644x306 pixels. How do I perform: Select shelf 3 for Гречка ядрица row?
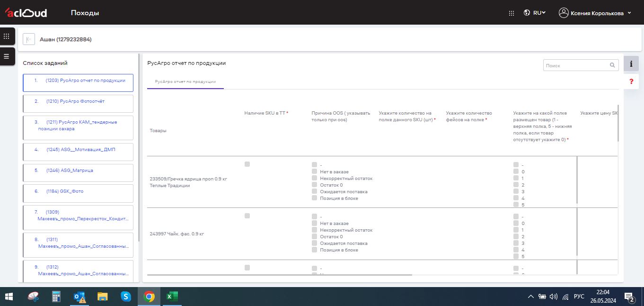pyautogui.click(x=516, y=191)
